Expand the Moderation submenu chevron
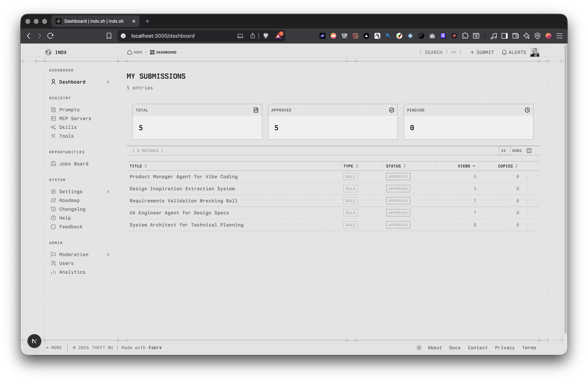The width and height of the screenshot is (588, 382). 108,254
